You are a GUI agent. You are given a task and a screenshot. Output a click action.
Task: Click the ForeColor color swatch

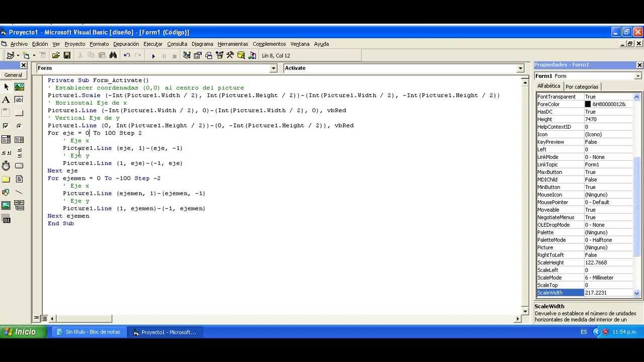[588, 104]
